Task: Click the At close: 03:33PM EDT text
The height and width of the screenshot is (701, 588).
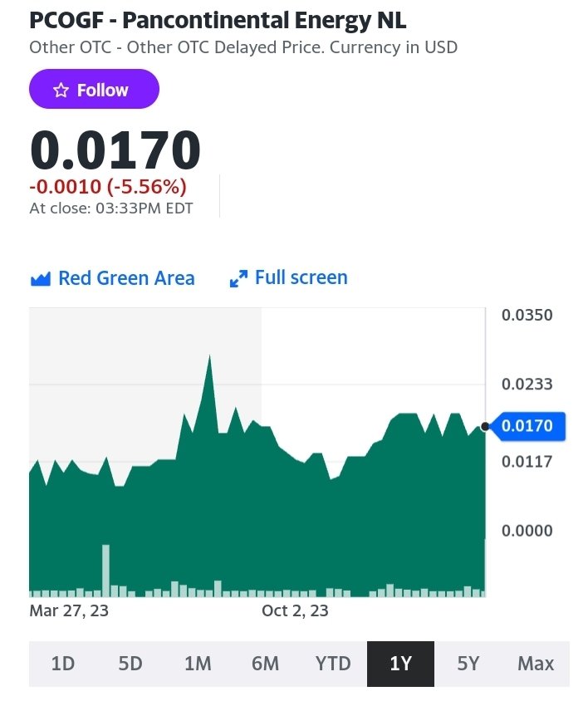Action: pos(111,208)
